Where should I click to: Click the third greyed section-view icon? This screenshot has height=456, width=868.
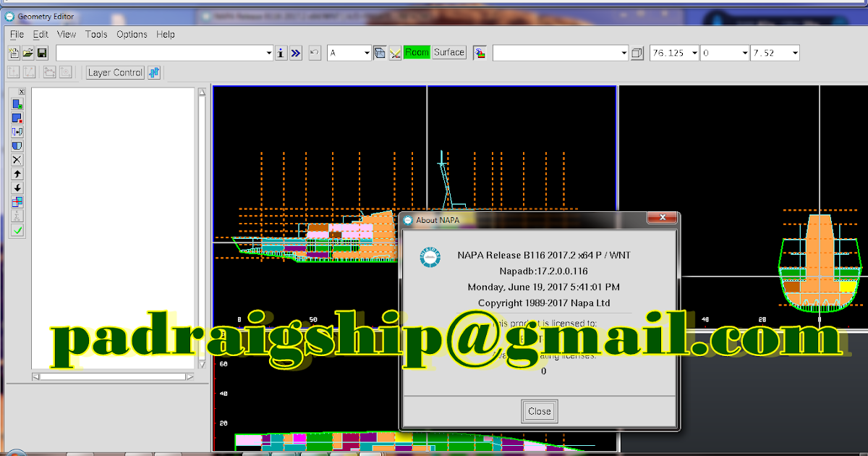(50, 72)
